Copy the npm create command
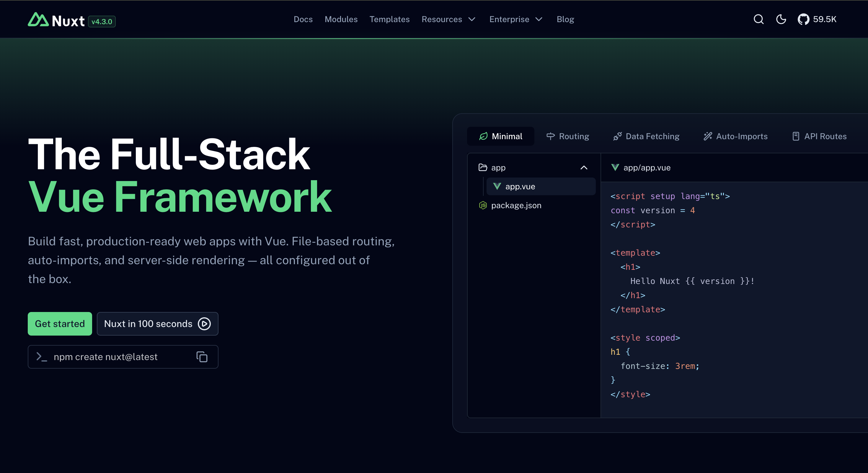Viewport: 868px width, 473px height. [x=202, y=357]
